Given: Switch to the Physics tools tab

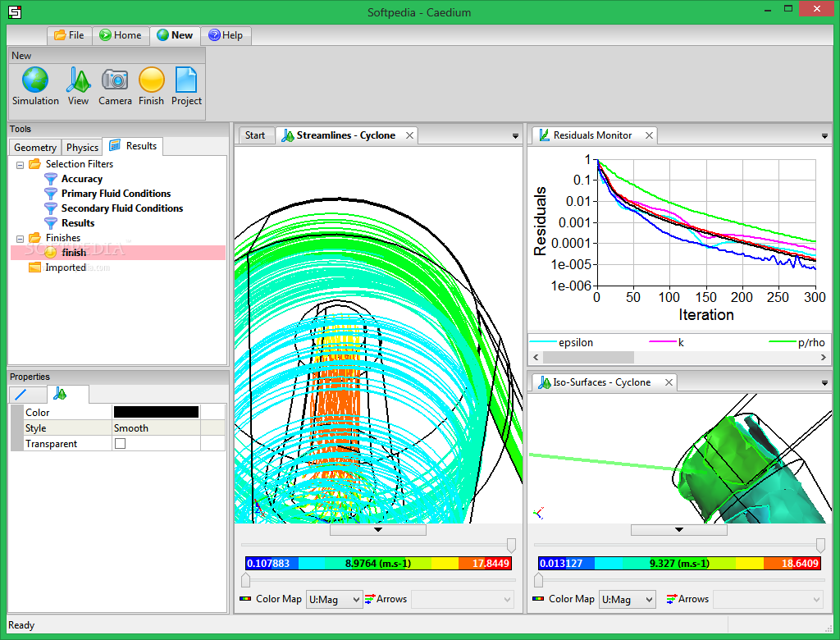Looking at the screenshot, I should coord(82,148).
